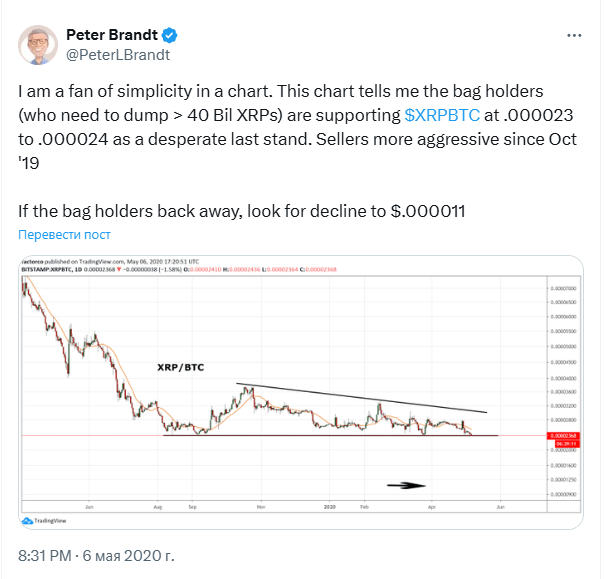
Task: Click the XRP/BTC label on the chart
Action: [x=181, y=367]
